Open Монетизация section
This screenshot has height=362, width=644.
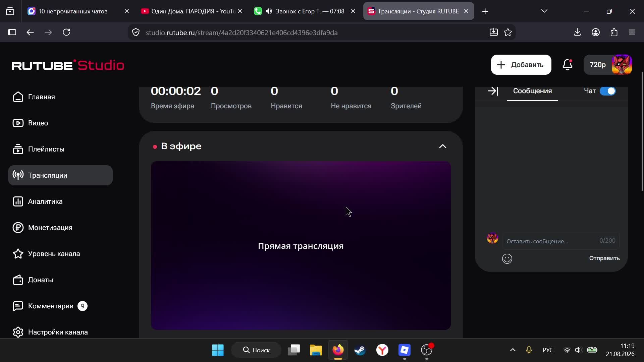coord(60,228)
